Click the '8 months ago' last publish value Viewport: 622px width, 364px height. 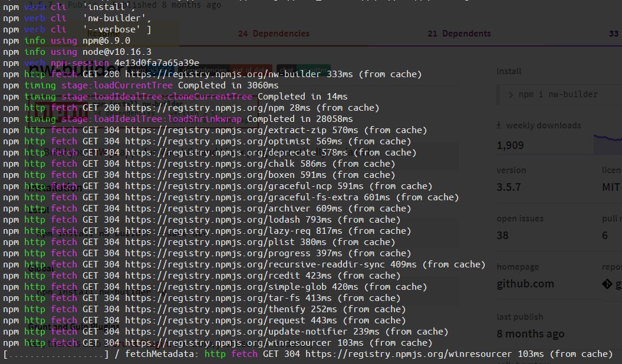point(531,335)
